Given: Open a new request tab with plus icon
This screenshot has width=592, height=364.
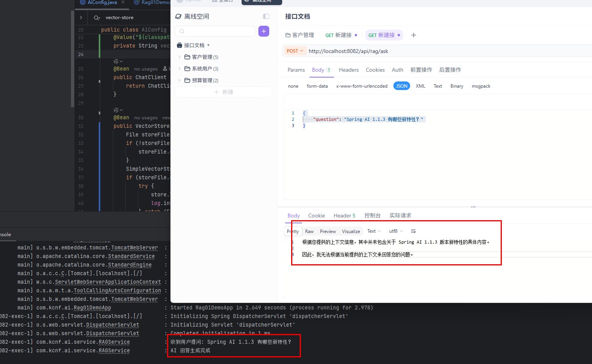Looking at the screenshot, I should click(414, 35).
